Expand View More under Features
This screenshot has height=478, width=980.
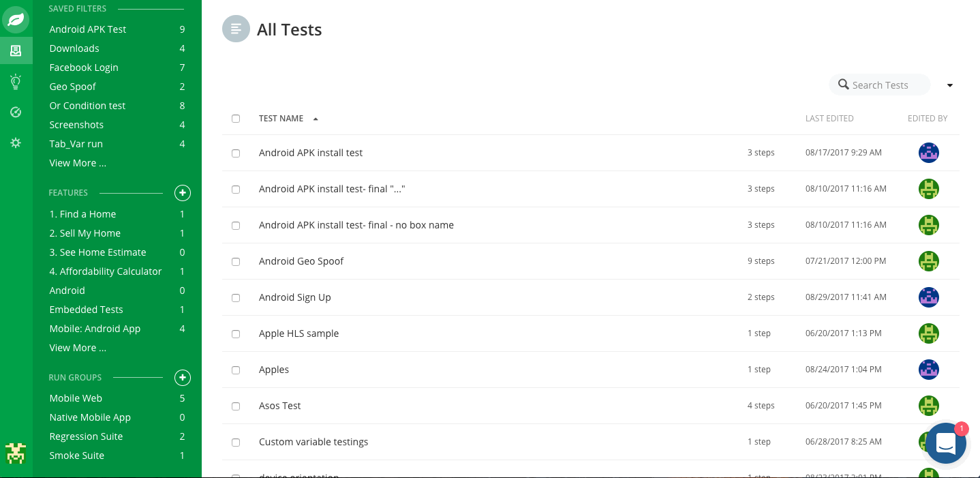pos(78,348)
